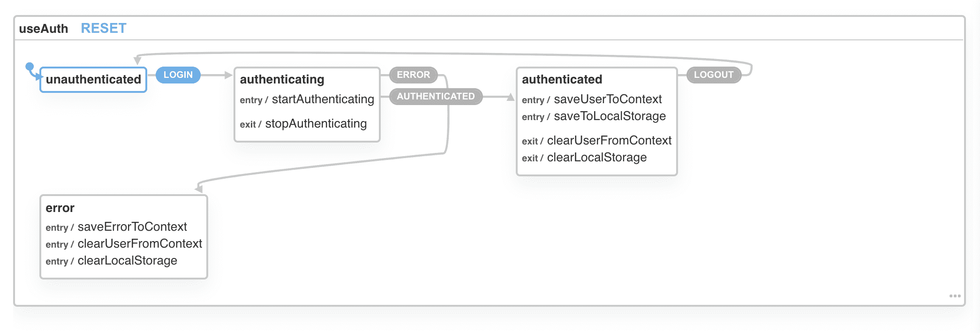Click the useAuth machine title
980x333 pixels.
(44, 29)
